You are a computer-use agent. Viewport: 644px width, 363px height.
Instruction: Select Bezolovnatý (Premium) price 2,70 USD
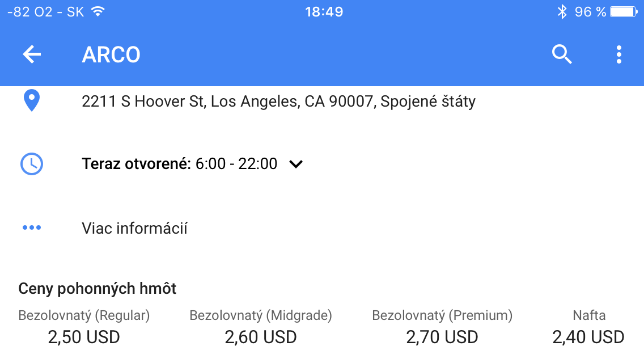point(442,337)
